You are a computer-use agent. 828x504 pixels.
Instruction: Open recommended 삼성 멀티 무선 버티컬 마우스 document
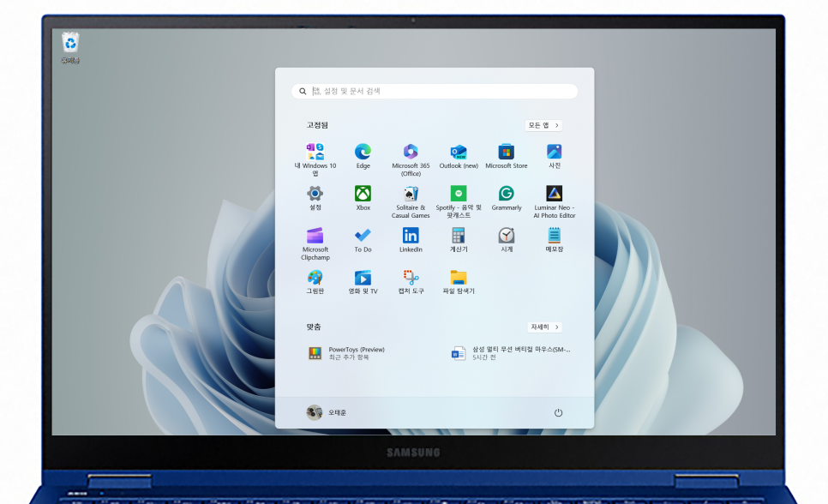511,353
